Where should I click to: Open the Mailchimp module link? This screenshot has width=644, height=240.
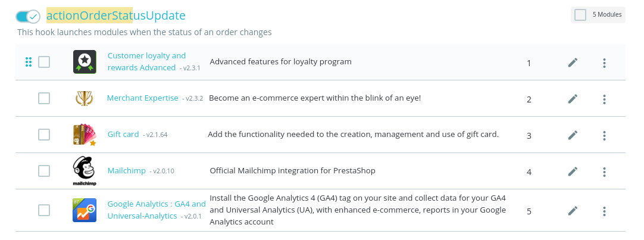(x=126, y=171)
